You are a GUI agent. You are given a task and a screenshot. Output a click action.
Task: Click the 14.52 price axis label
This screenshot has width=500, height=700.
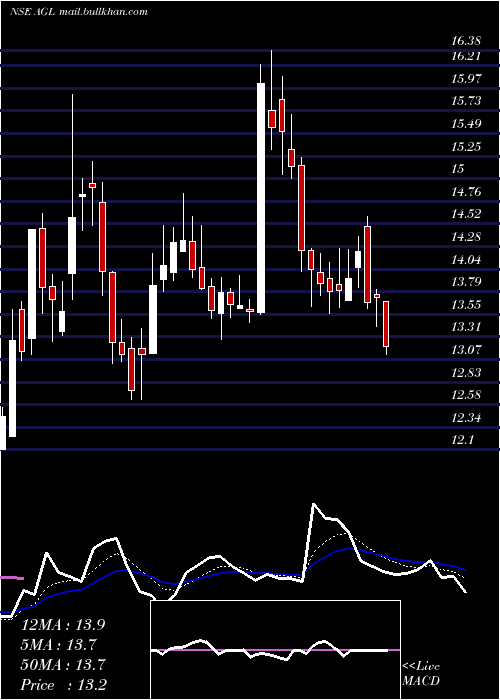(467, 214)
